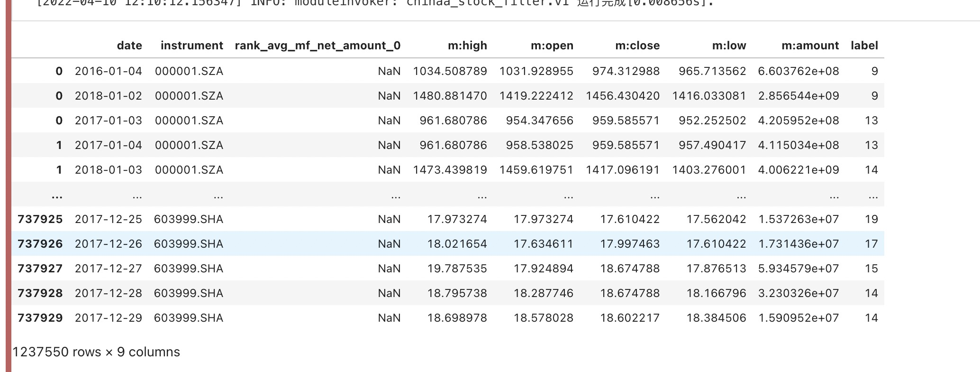Select row index 737926

pos(40,244)
